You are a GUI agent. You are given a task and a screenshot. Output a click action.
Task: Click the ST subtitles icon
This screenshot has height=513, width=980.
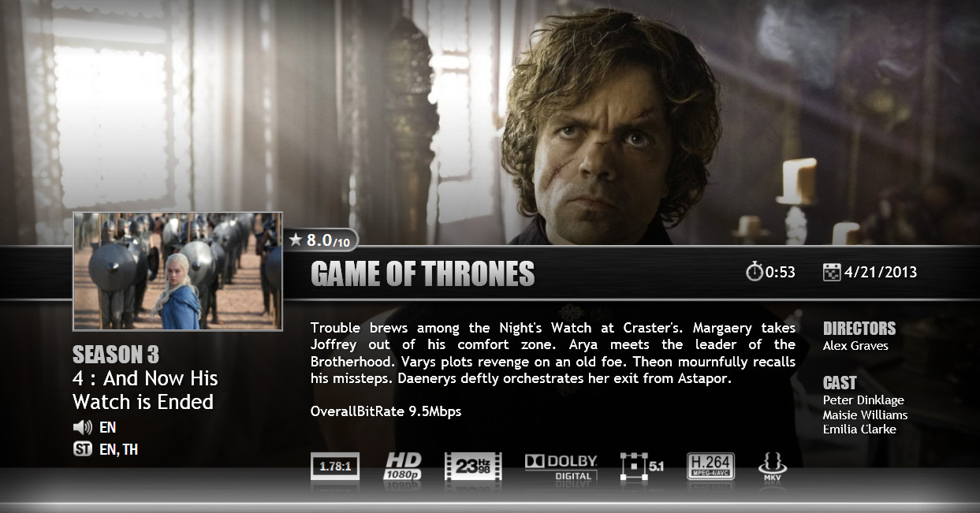coord(83,450)
